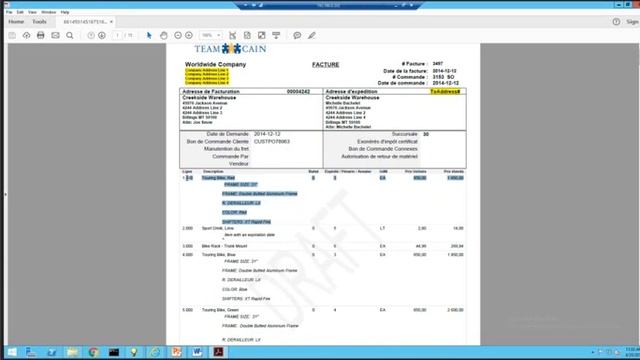
Task: Click the fit-width scrolling icon
Action: (233, 36)
